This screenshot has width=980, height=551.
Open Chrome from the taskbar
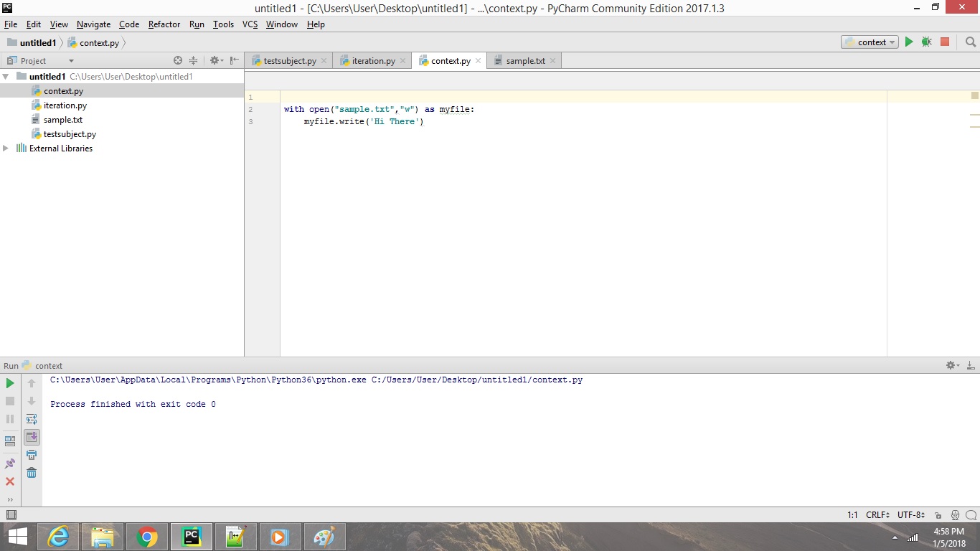click(x=147, y=537)
